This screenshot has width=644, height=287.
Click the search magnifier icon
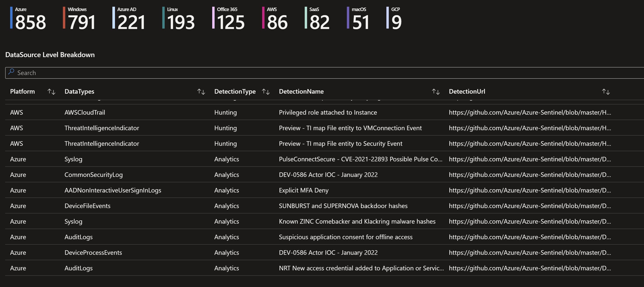(x=11, y=72)
